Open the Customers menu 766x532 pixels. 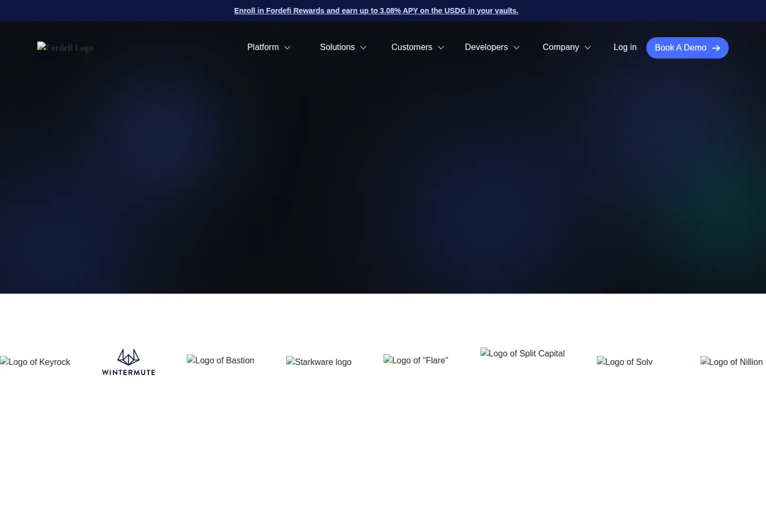coord(418,47)
